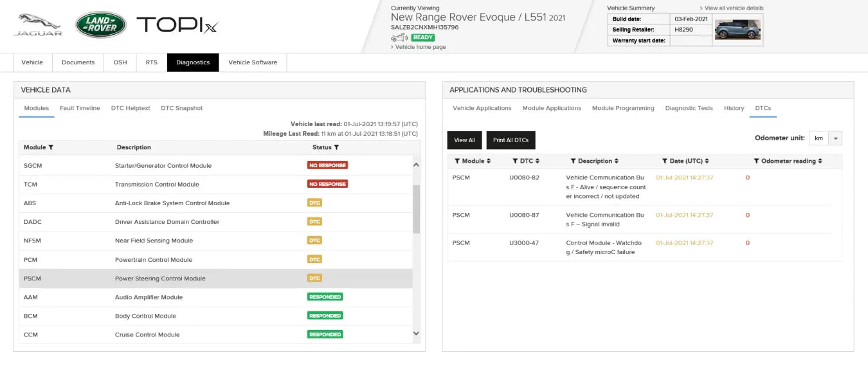
Task: Click the Status column filter icon
Action: tap(336, 147)
